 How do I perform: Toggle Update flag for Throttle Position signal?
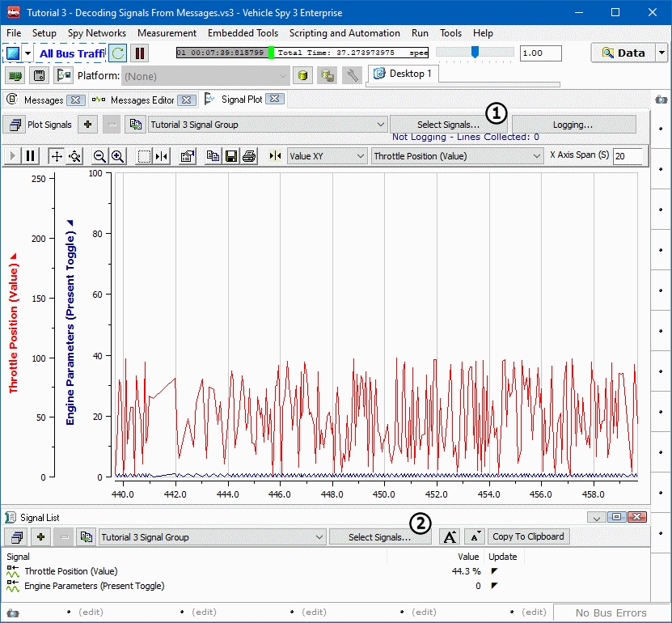(x=494, y=571)
